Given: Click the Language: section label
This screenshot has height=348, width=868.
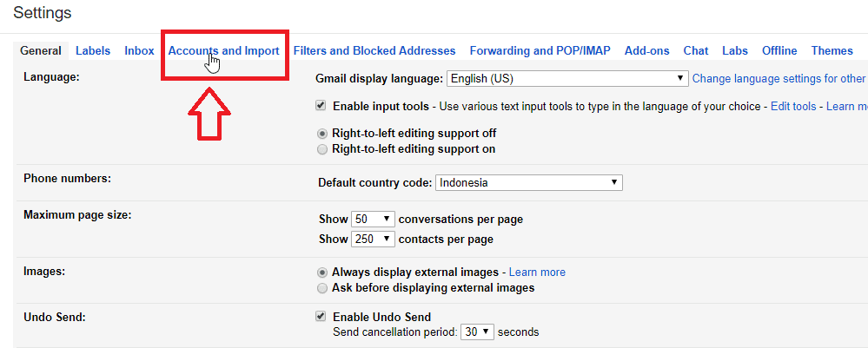Looking at the screenshot, I should tap(51, 77).
